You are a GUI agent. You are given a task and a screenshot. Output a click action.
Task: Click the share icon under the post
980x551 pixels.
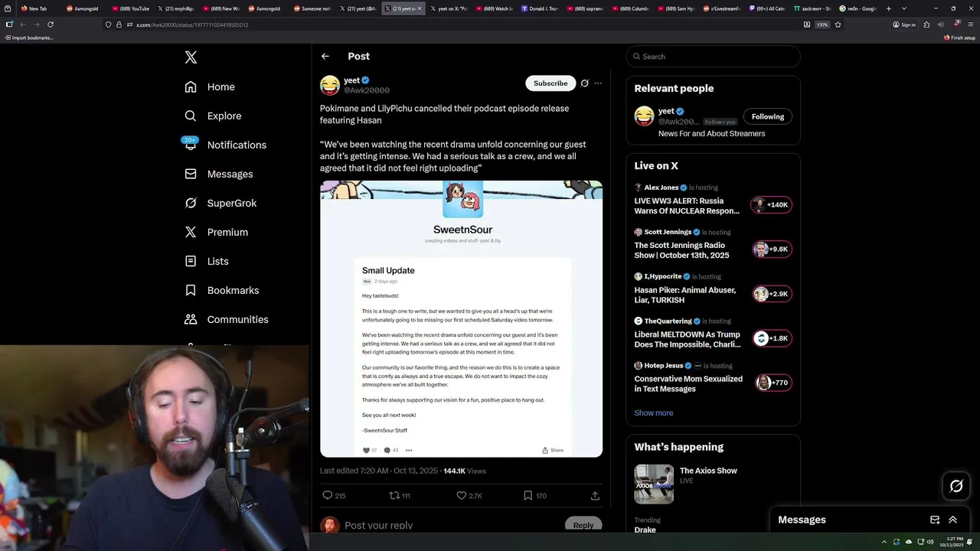tap(595, 496)
